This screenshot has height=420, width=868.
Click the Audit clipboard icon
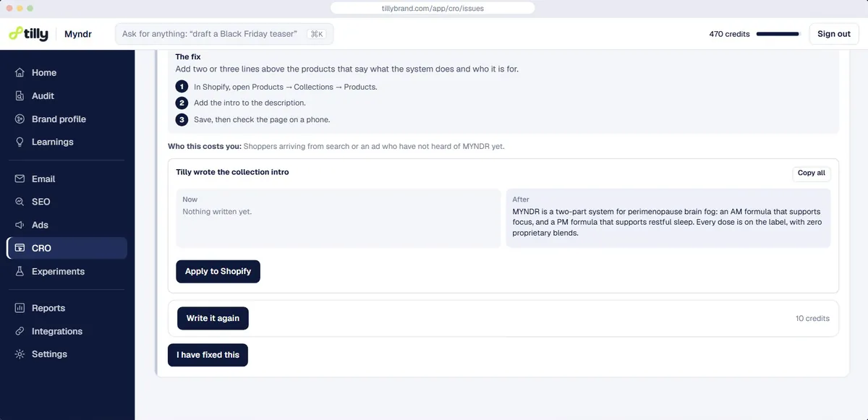[20, 95]
